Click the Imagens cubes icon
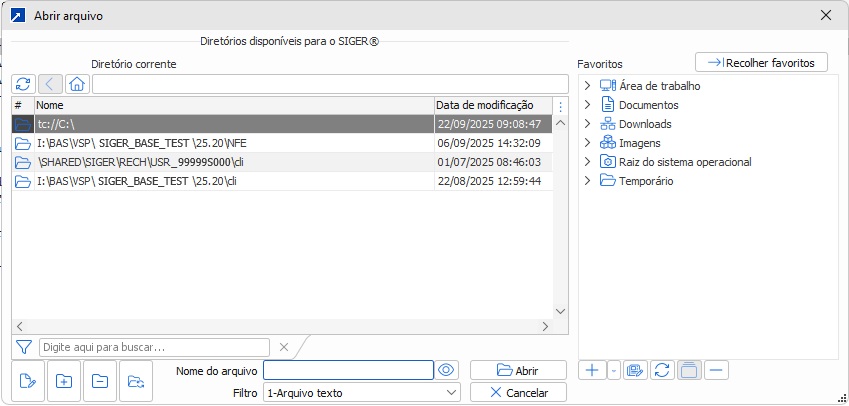849x406 pixels. tap(608, 143)
